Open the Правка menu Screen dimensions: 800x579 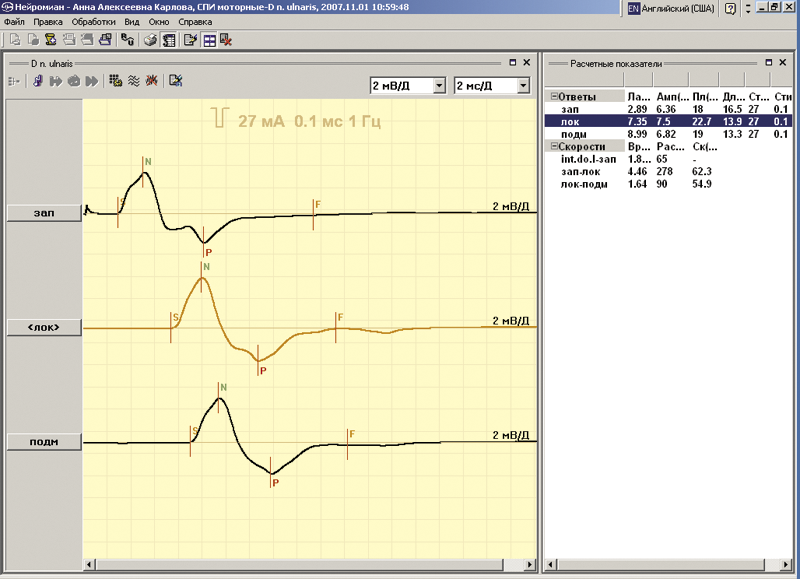(48, 22)
